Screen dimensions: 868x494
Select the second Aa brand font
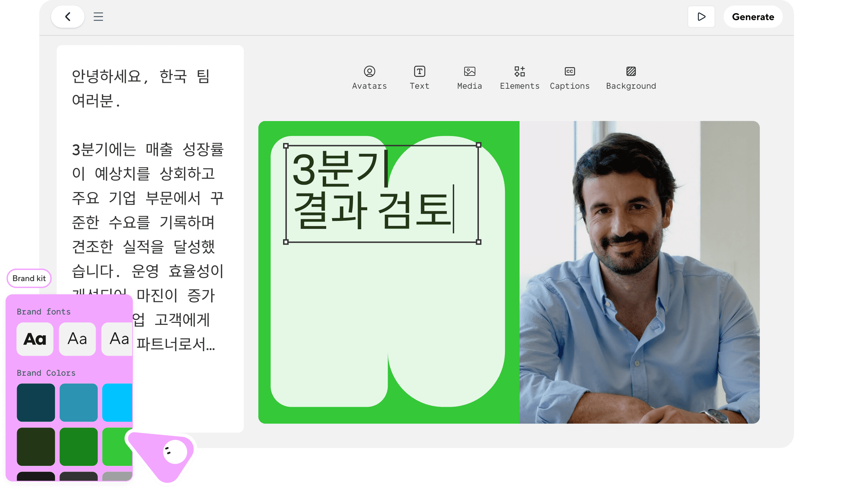(x=77, y=339)
